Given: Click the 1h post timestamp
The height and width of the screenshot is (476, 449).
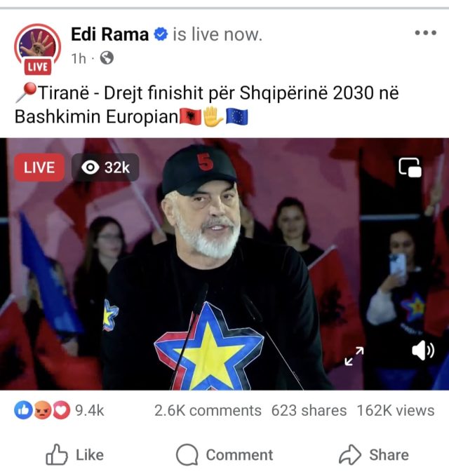Looking at the screenshot, I should (79, 58).
